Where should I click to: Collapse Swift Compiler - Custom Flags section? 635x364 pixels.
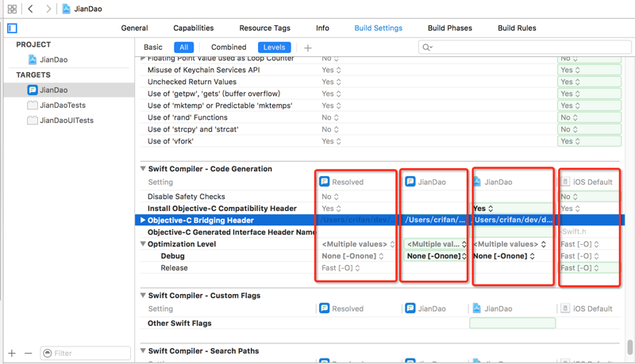(143, 295)
